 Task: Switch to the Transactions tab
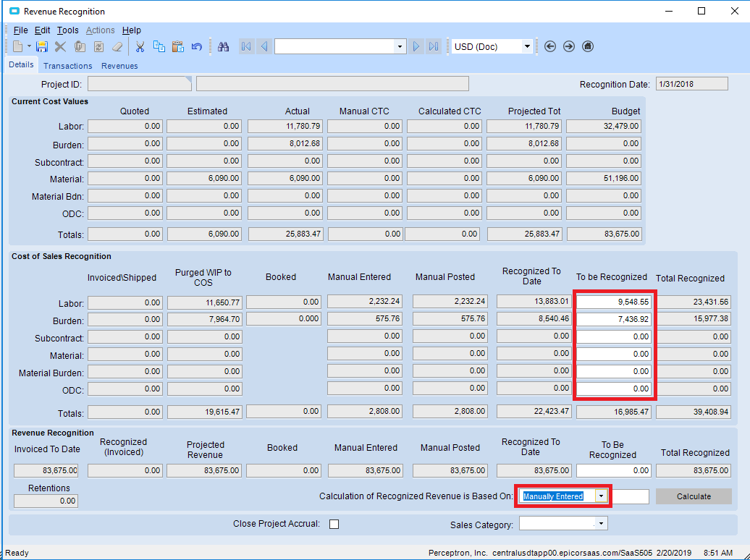[x=67, y=66]
